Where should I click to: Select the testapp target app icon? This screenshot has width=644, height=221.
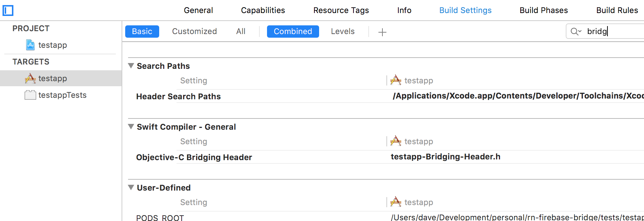click(x=30, y=78)
